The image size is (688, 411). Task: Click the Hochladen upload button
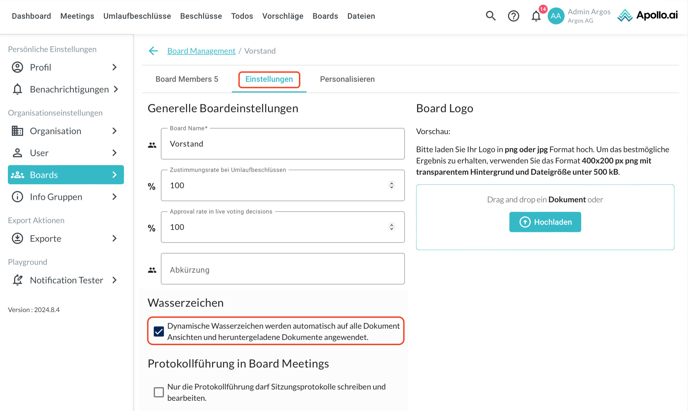click(545, 222)
